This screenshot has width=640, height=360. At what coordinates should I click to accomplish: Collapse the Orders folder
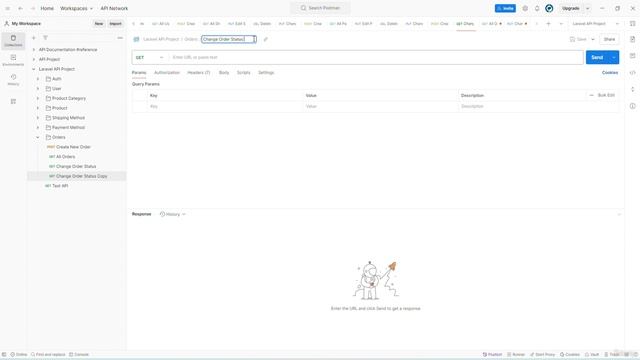[x=38, y=138]
